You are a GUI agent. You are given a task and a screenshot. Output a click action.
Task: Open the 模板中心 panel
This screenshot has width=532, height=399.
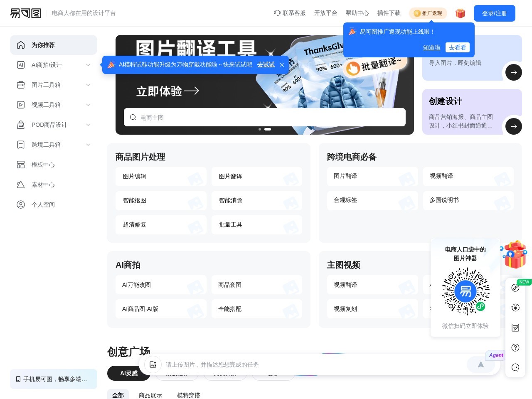pyautogui.click(x=43, y=165)
